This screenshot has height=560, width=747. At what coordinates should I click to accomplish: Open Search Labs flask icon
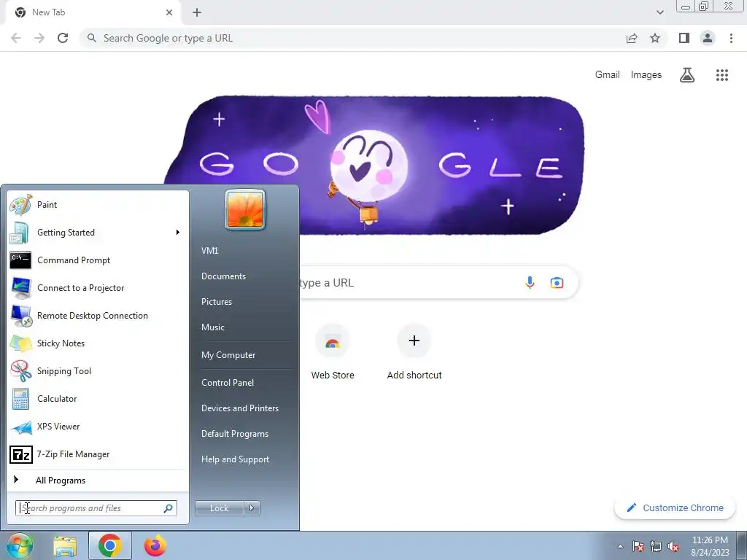[687, 75]
